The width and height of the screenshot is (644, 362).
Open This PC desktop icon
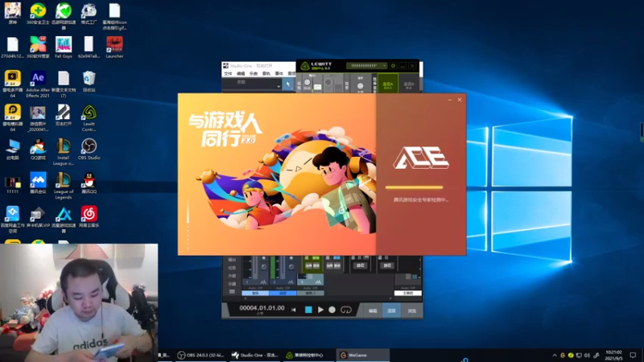(x=12, y=149)
